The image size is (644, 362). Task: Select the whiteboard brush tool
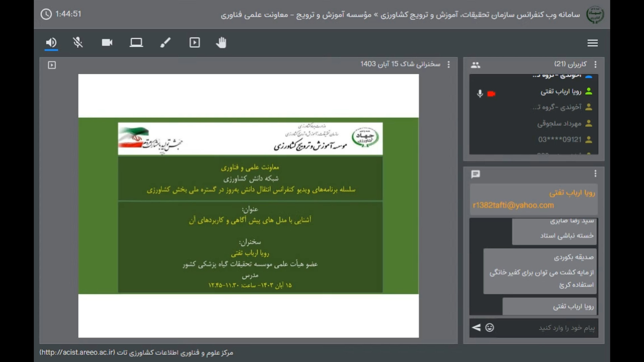[165, 43]
